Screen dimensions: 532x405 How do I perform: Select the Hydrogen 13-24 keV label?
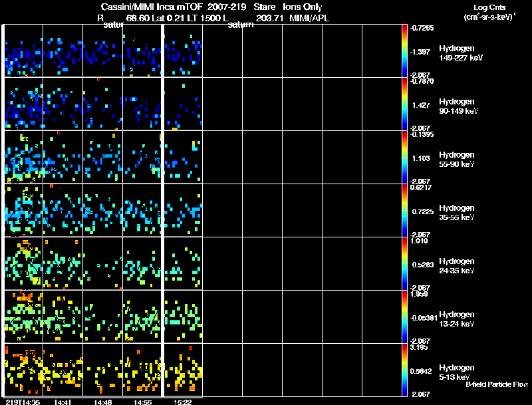456,319
